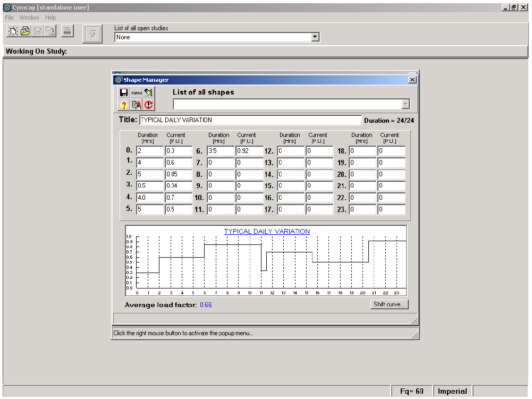
Task: Click inside the List of all shapes combo box
Action: 288,104
